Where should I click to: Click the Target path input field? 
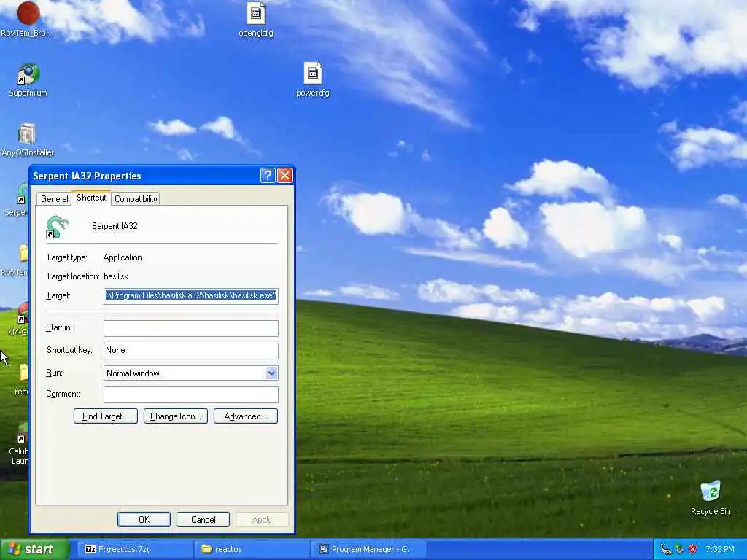tap(190, 296)
